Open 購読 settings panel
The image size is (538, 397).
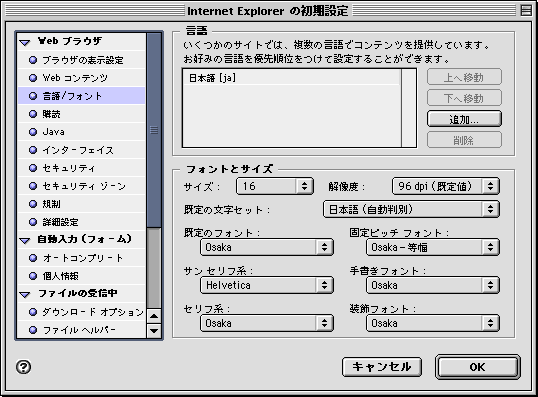82,114
